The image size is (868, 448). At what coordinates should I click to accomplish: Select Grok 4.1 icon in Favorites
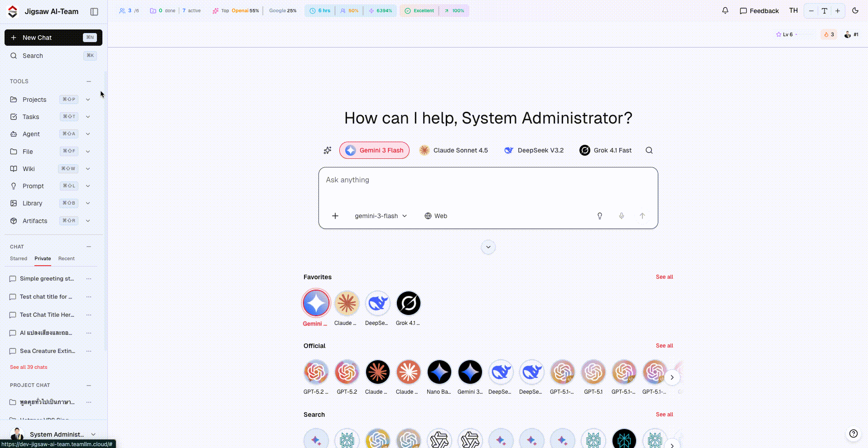(409, 303)
